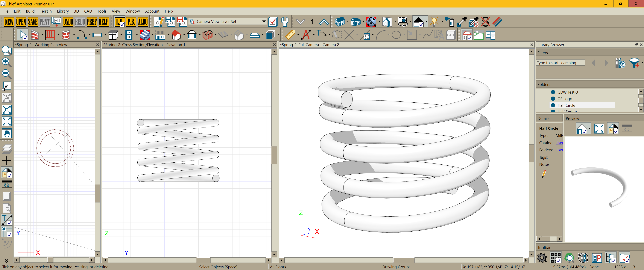Viewport: 644px width, 270px height.
Task: Click the Zoom In magnifier tool
Action: coord(6,62)
